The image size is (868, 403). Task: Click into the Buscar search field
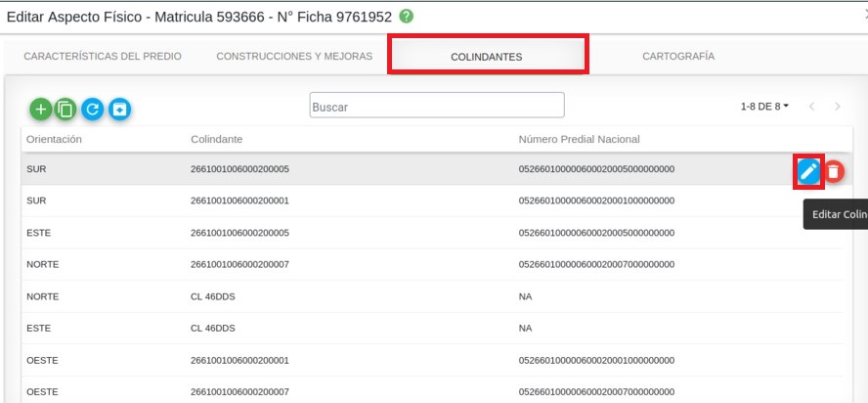[x=437, y=107]
